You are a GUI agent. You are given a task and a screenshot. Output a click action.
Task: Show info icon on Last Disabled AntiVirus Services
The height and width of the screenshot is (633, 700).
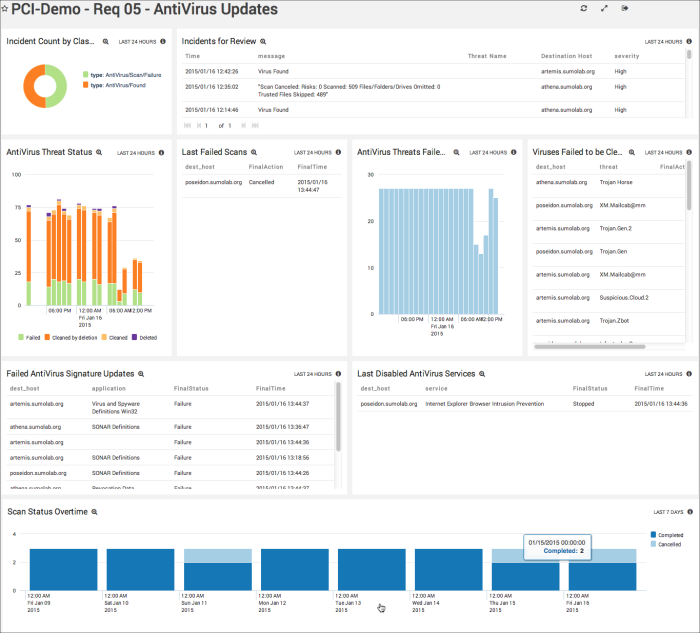pyautogui.click(x=688, y=373)
